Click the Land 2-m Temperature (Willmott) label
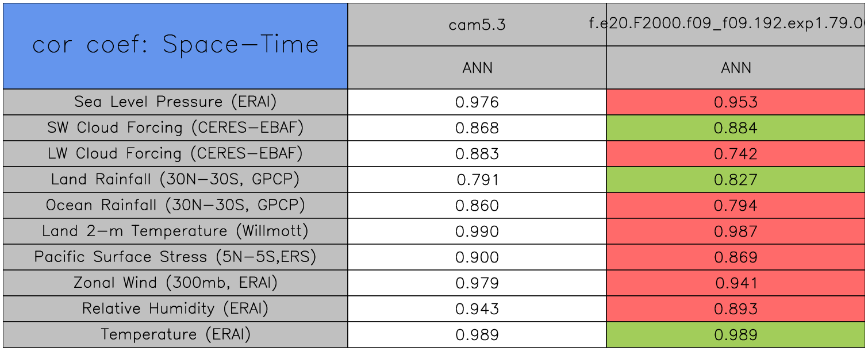Screen dimensions: 868x351 [175, 232]
